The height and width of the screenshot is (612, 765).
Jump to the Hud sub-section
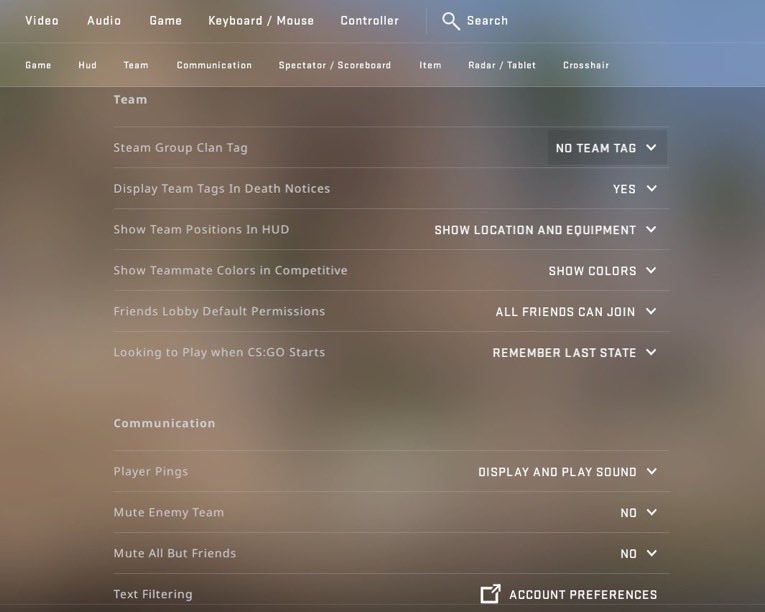click(87, 65)
